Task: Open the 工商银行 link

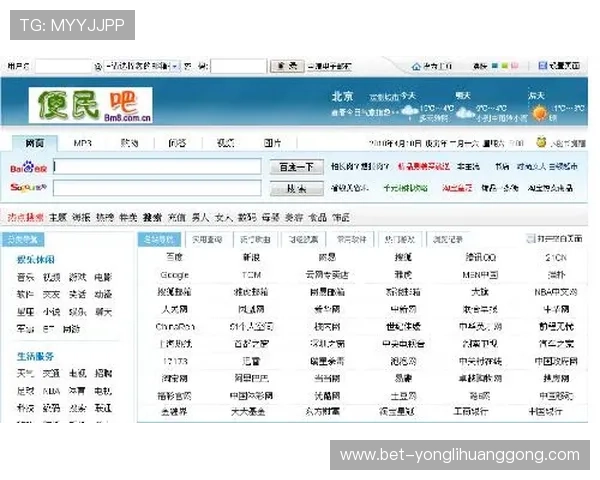Action: click(x=471, y=411)
